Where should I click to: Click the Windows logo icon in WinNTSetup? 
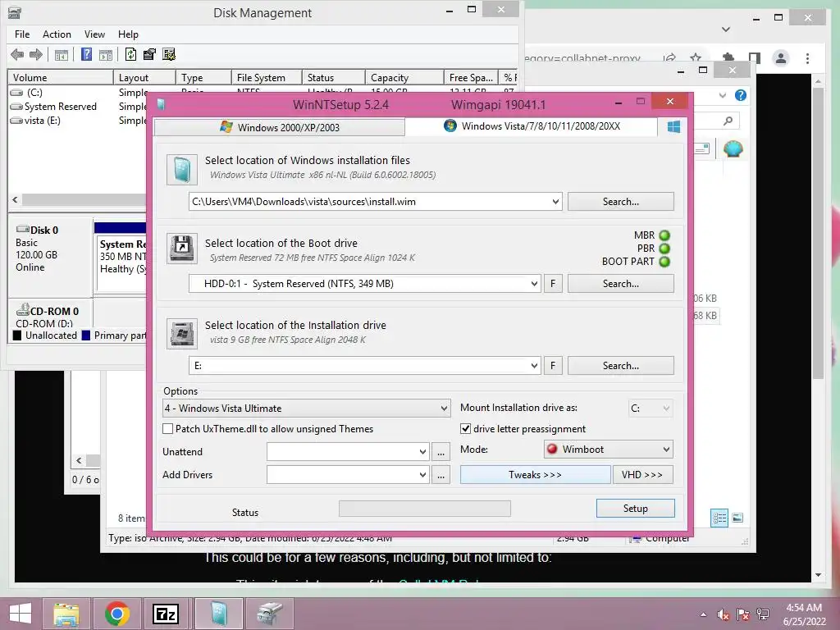(674, 126)
